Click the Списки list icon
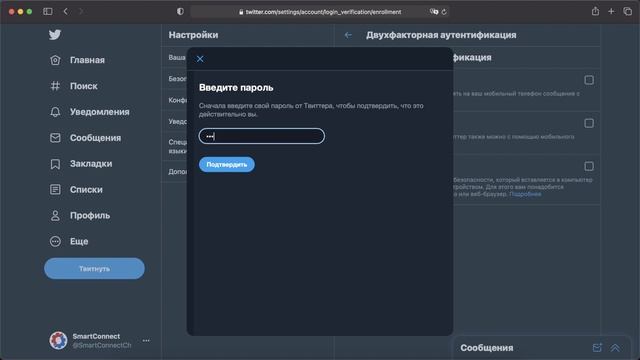Image resolution: width=640 pixels, height=360 pixels. tap(55, 189)
